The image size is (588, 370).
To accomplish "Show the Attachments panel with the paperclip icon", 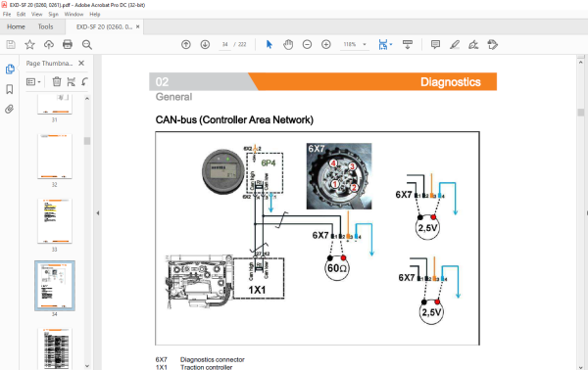I will pos(10,109).
